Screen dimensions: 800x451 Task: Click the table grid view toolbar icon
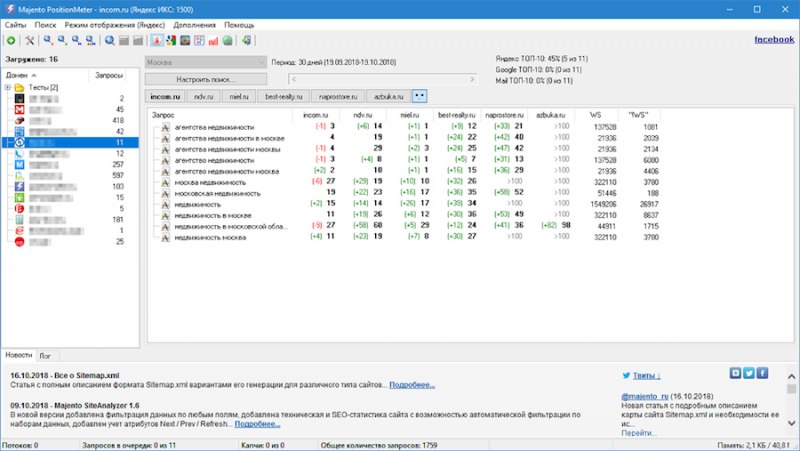pyautogui.click(x=199, y=40)
